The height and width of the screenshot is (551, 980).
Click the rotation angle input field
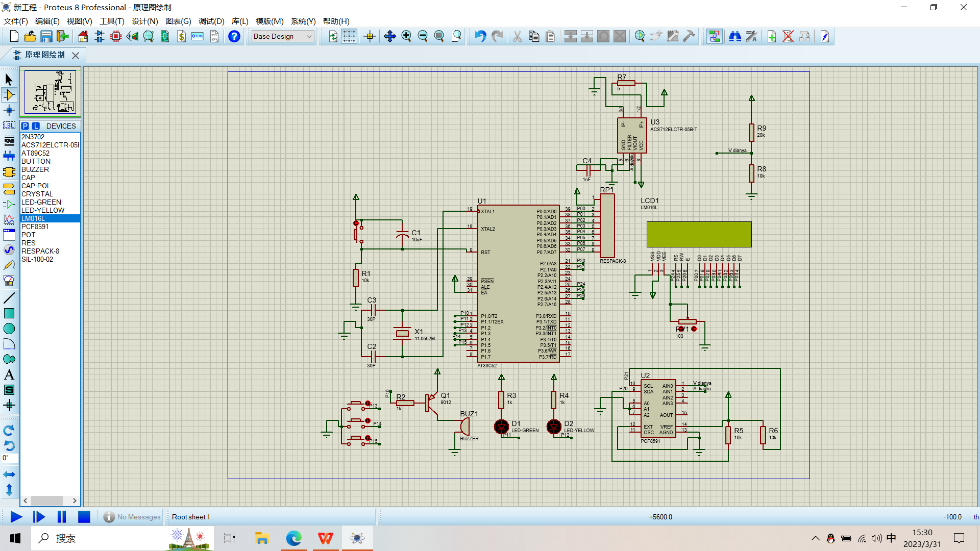10,458
